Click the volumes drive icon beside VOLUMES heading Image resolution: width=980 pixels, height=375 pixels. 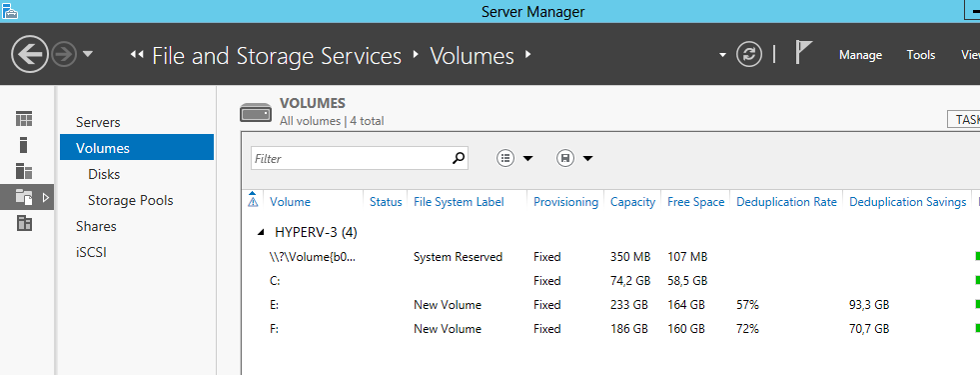click(x=256, y=113)
